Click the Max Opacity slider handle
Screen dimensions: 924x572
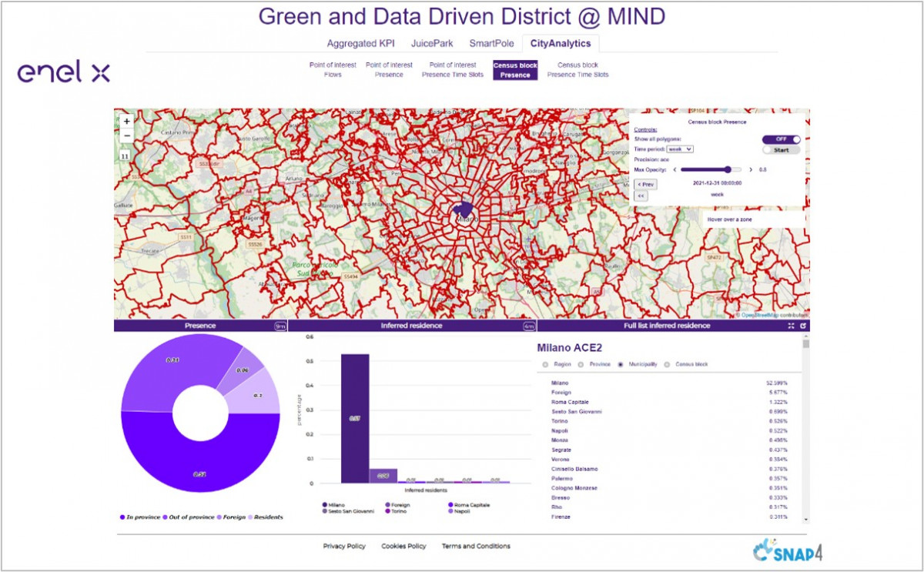[x=728, y=169]
